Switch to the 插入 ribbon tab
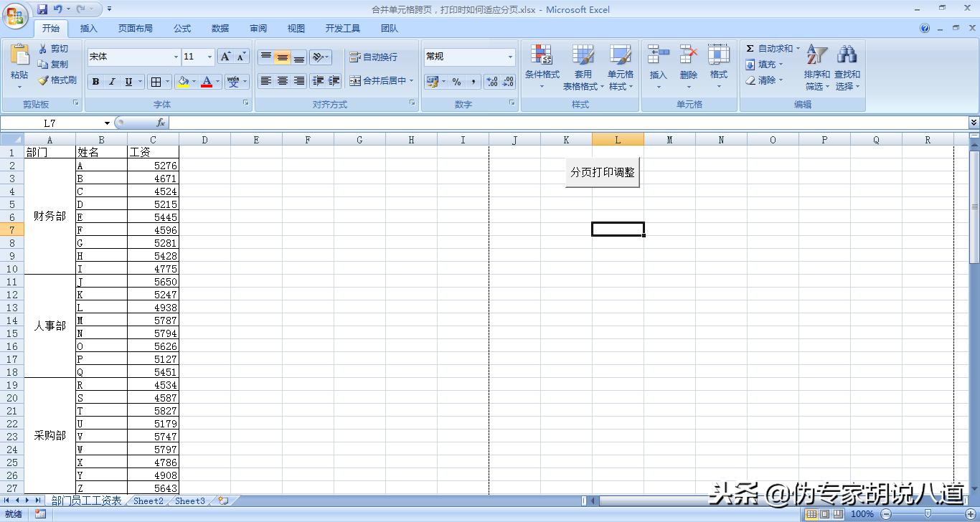The image size is (980, 522). click(89, 28)
